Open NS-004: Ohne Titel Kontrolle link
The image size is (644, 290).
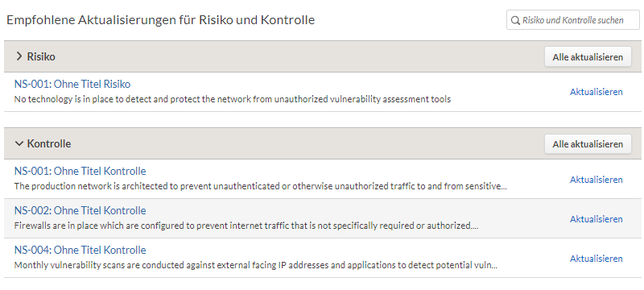click(80, 250)
